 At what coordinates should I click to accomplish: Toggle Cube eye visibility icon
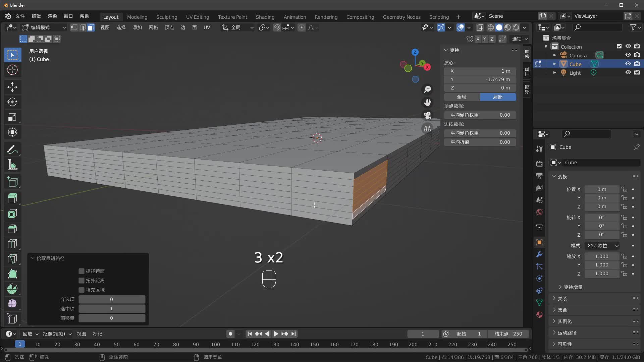(628, 64)
